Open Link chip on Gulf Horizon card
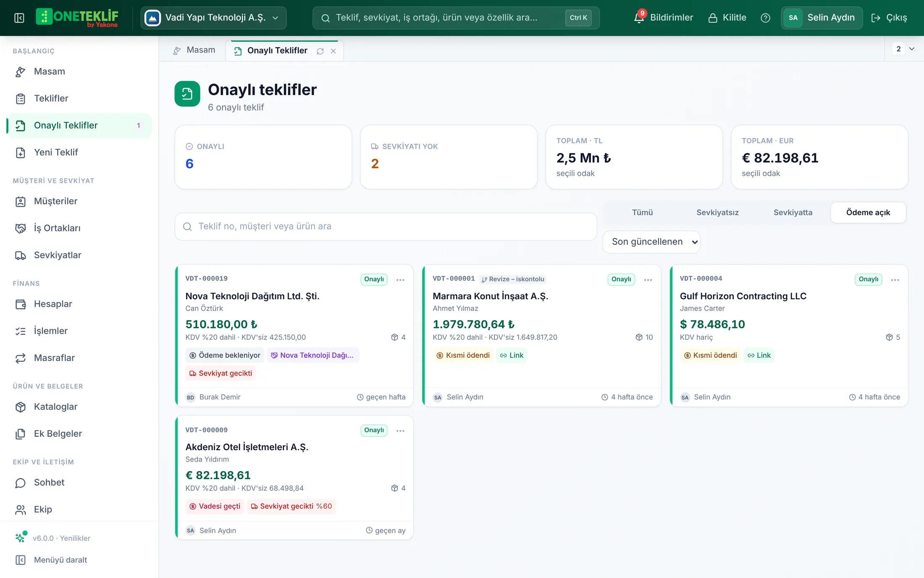 (x=759, y=355)
